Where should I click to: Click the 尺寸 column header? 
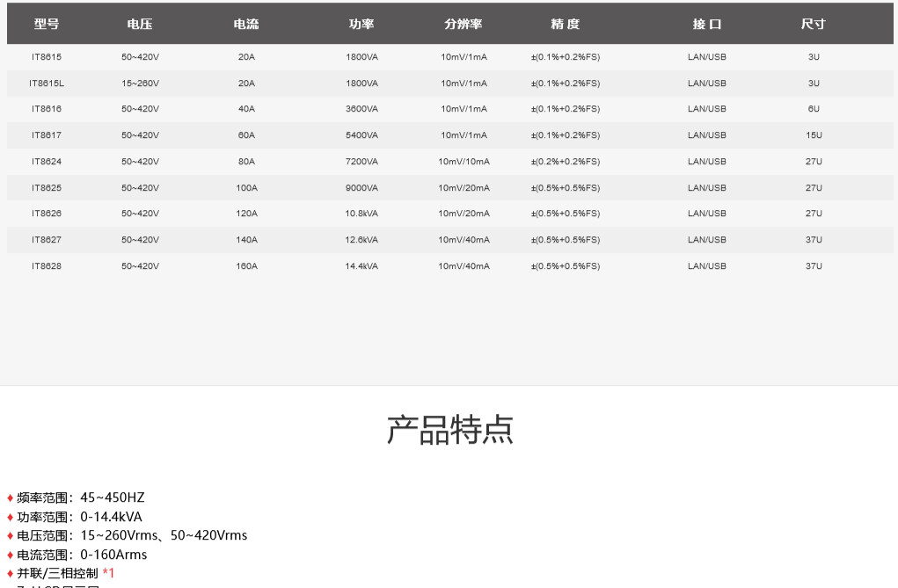(x=814, y=25)
